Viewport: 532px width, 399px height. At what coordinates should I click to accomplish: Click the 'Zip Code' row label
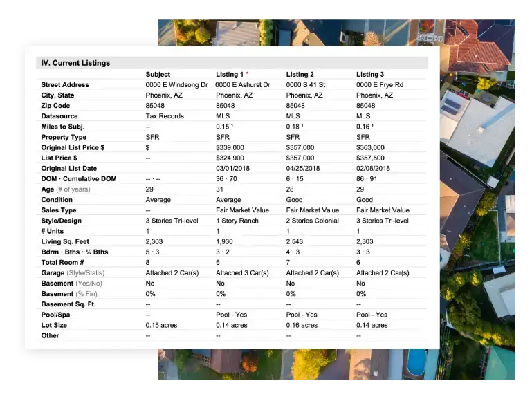tap(55, 106)
